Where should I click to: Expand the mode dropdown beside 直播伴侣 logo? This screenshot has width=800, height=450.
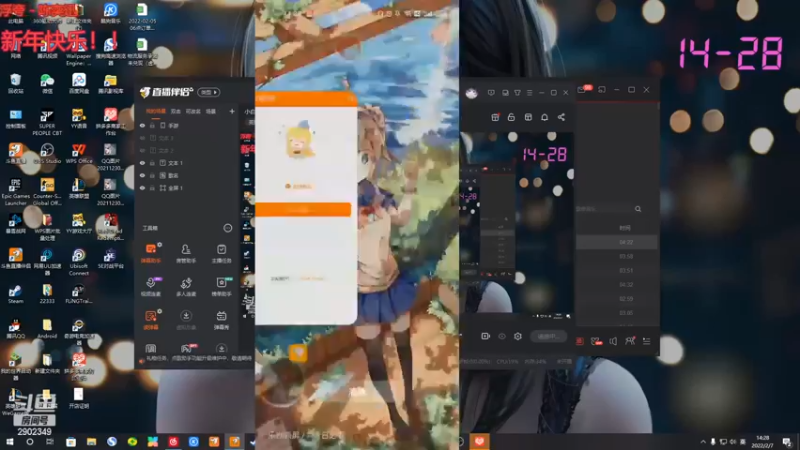pos(209,92)
